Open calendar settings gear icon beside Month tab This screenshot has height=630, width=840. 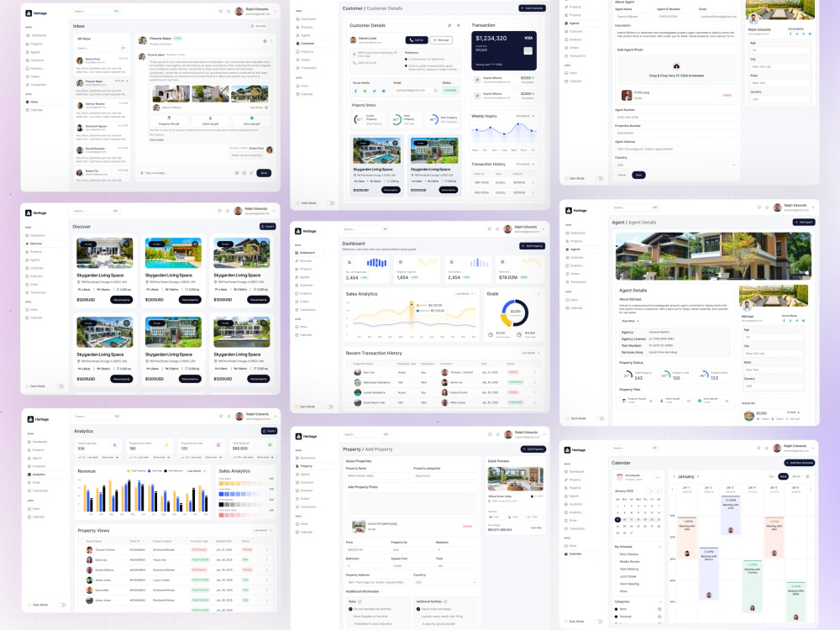tap(808, 476)
